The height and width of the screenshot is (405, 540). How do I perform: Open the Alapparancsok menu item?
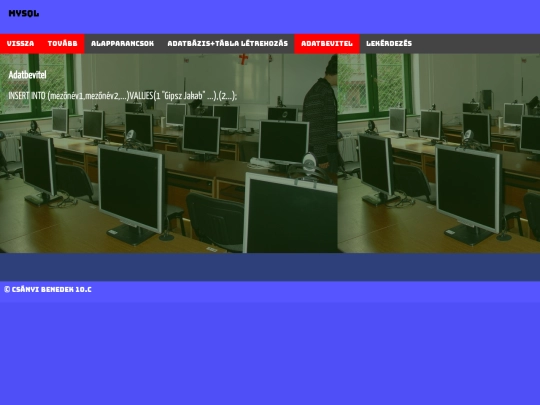coord(122,43)
